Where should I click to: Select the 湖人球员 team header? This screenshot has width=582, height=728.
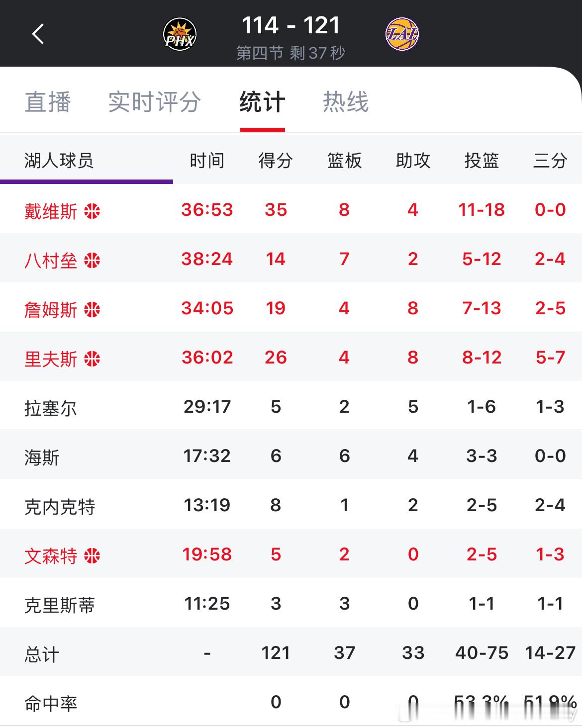59,161
